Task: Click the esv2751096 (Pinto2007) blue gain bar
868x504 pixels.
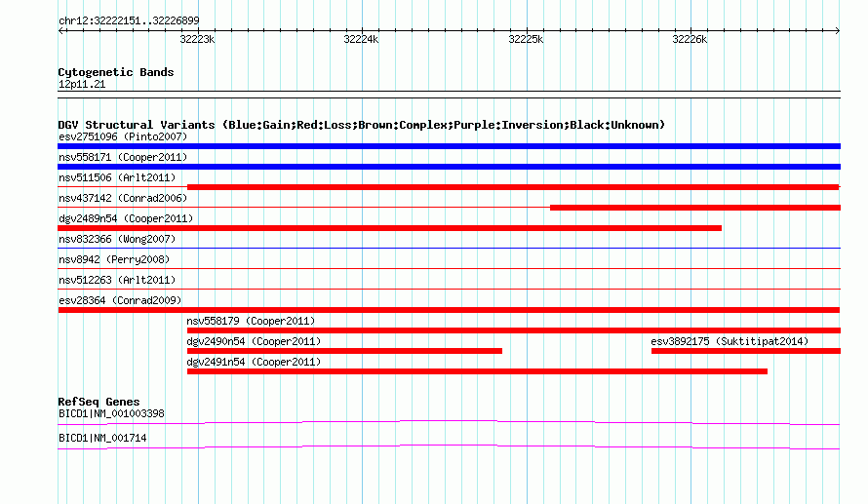Action: coord(449,146)
